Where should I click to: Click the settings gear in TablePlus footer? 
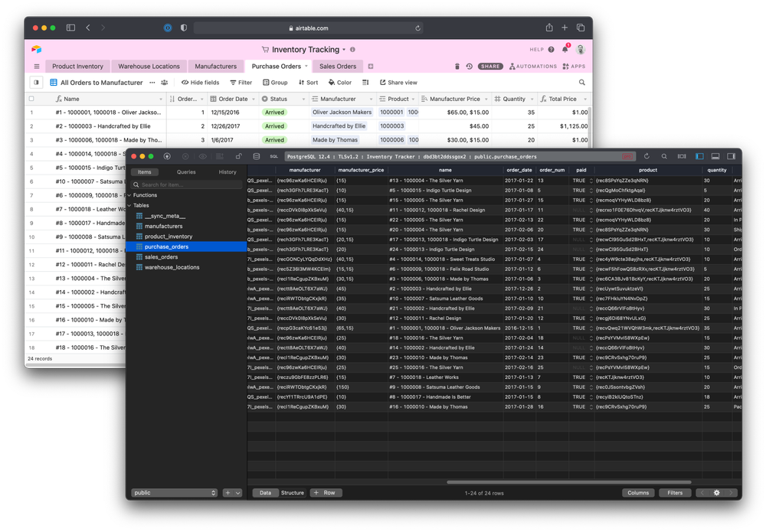tap(717, 493)
